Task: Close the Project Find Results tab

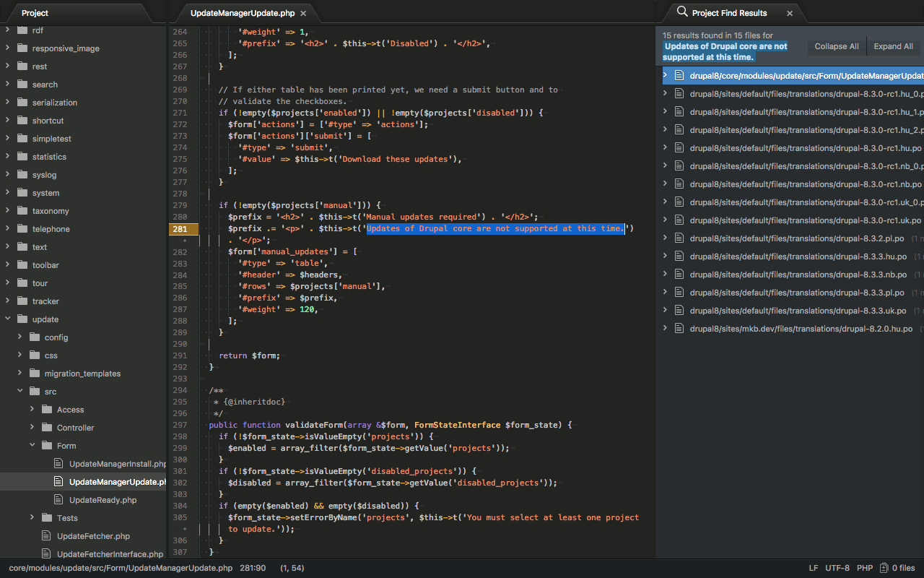Action: click(790, 13)
